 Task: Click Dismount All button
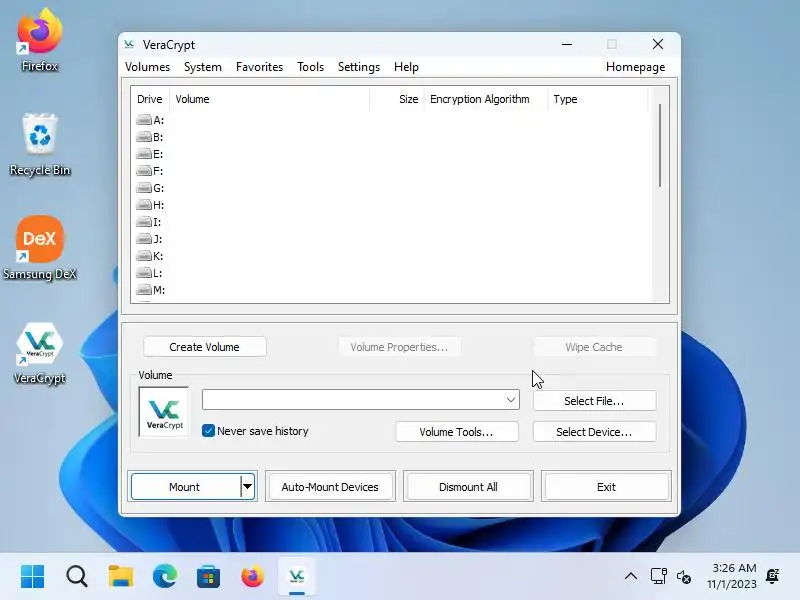pyautogui.click(x=468, y=487)
